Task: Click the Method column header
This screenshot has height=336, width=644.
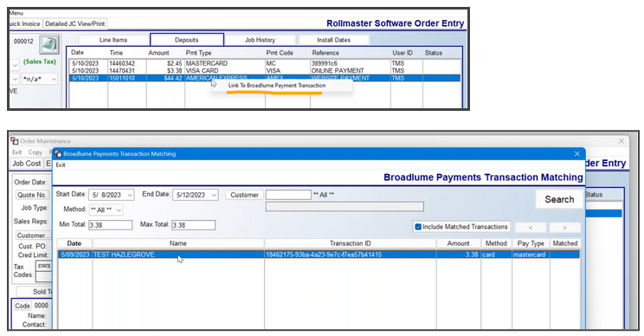Action: pyautogui.click(x=496, y=243)
